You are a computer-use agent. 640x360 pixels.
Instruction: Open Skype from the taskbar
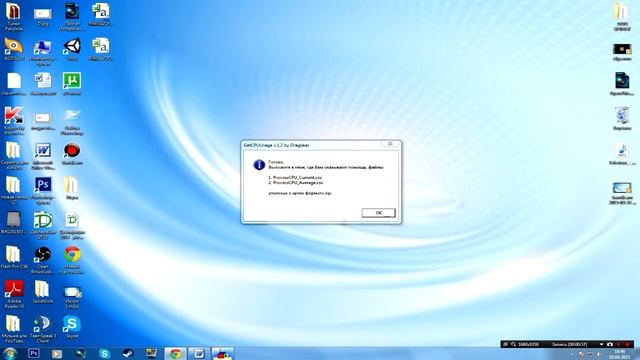point(104,353)
